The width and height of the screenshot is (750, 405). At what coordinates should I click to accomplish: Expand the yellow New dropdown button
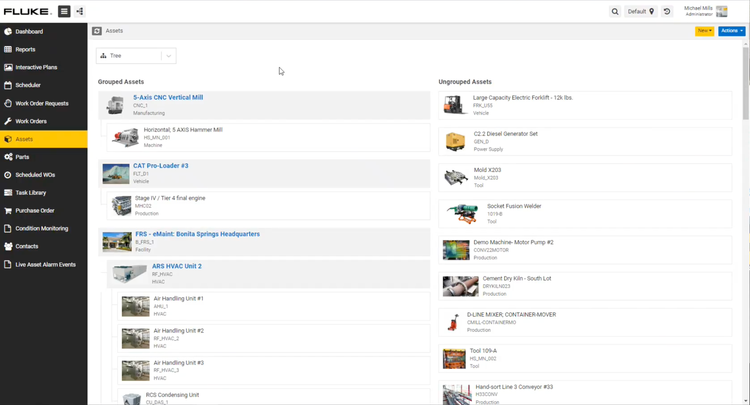click(704, 31)
